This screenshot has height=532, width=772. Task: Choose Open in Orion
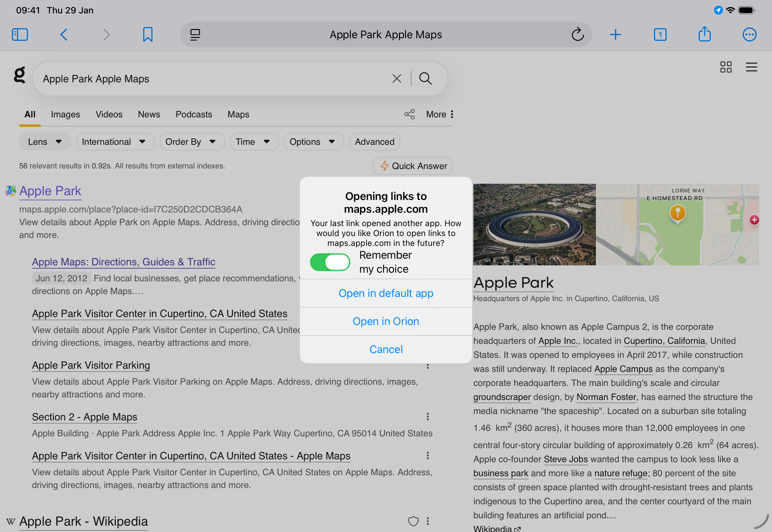pyautogui.click(x=386, y=321)
